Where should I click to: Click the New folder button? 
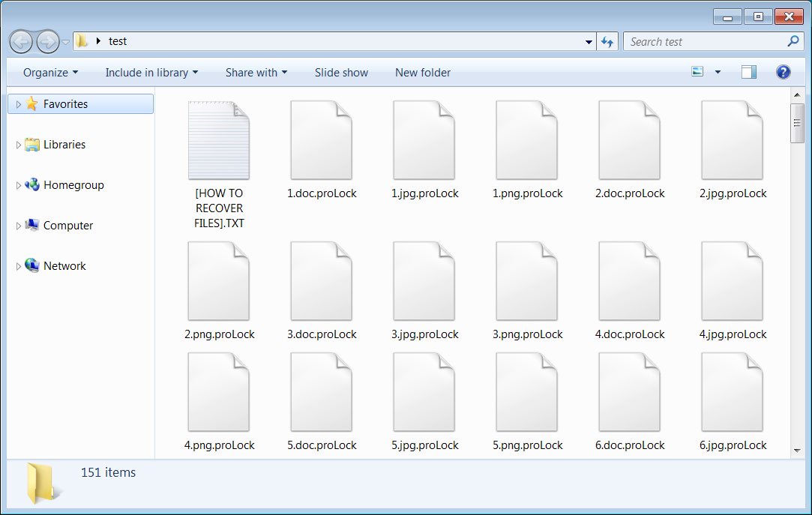[423, 73]
